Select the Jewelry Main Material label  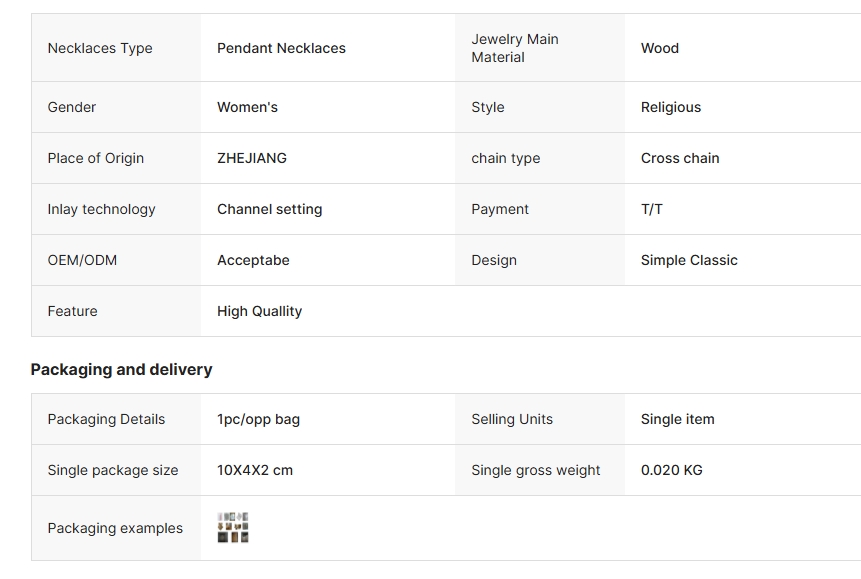pyautogui.click(x=515, y=48)
